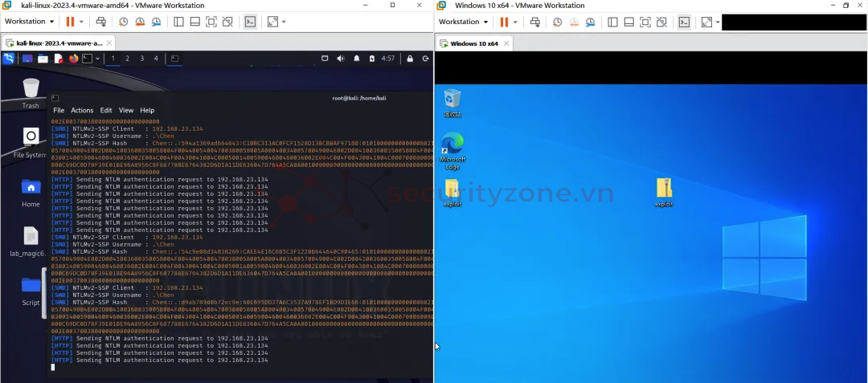
Task: Launch Firefox from the Kali panel
Action: tap(73, 59)
